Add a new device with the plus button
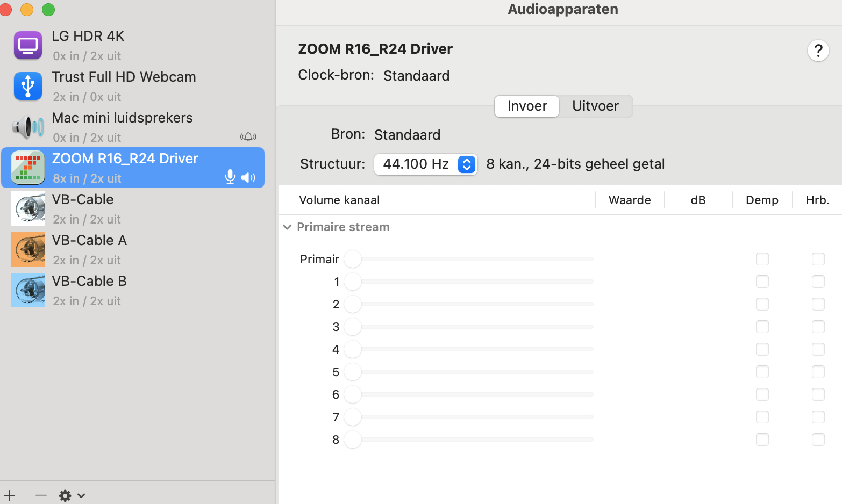 pos(9,495)
